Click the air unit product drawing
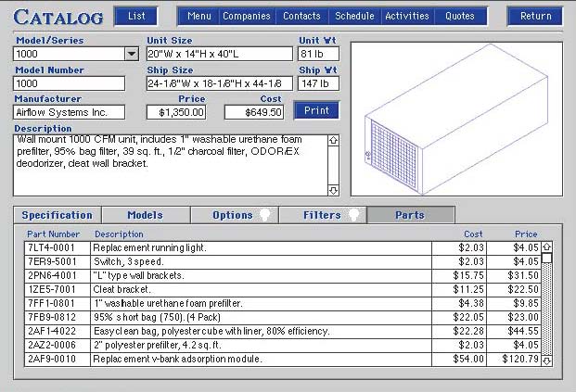Image resolution: width=576 pixels, height=392 pixels. 456,120
